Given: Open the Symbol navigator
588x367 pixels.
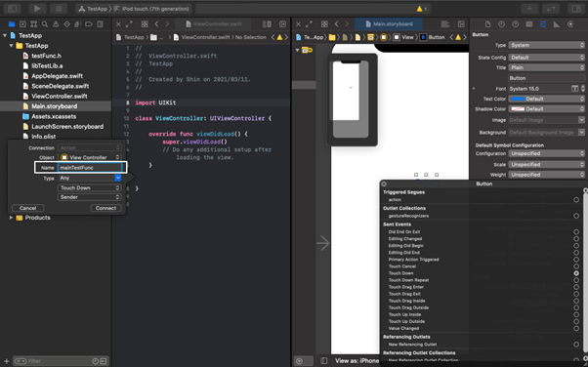Looking at the screenshot, I should pos(33,24).
